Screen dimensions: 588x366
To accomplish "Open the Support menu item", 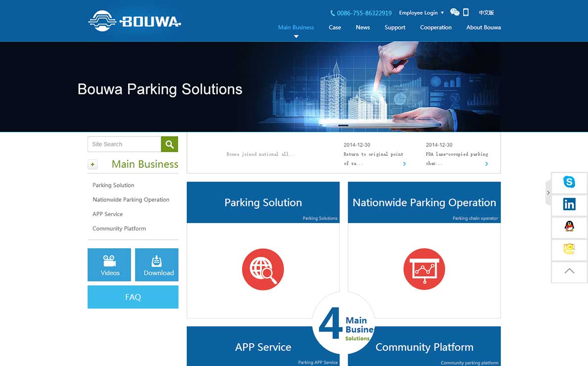I will point(395,27).
